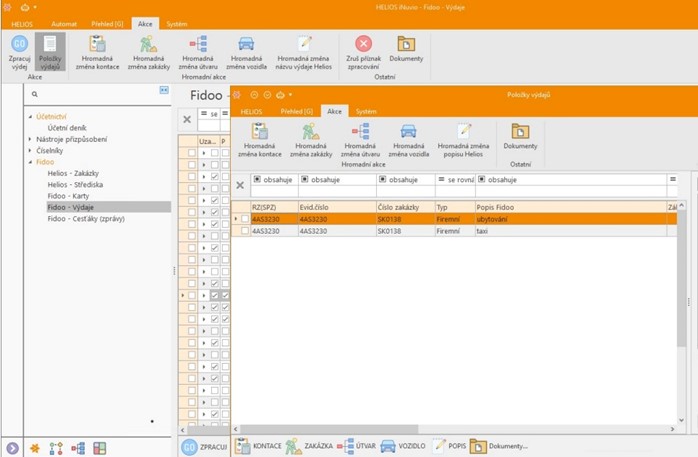Click Hromadná změna kontace in Položky výdajů window
Screen dimensions: 698x457
tap(260, 140)
